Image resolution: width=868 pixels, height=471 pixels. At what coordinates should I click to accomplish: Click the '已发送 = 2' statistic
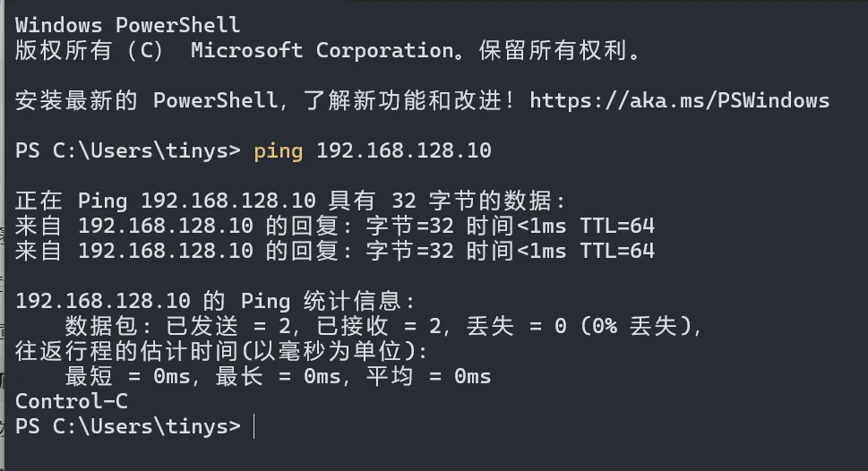[x=228, y=326]
